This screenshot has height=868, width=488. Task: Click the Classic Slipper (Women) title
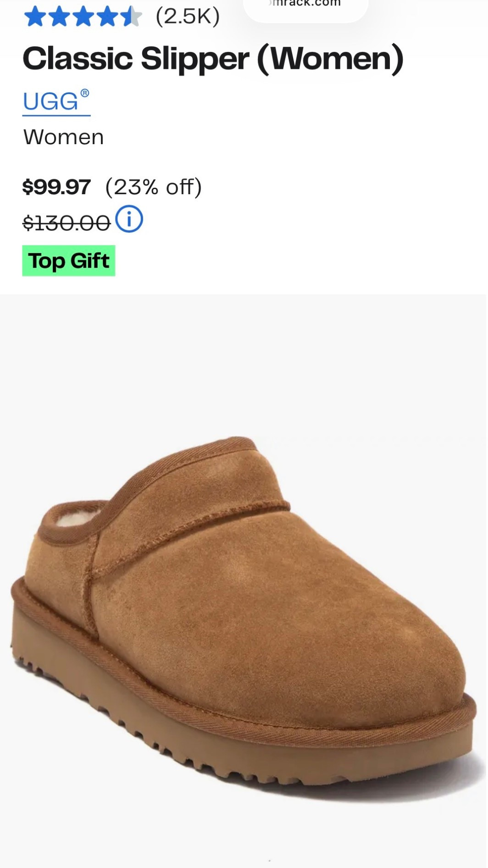tap(213, 59)
